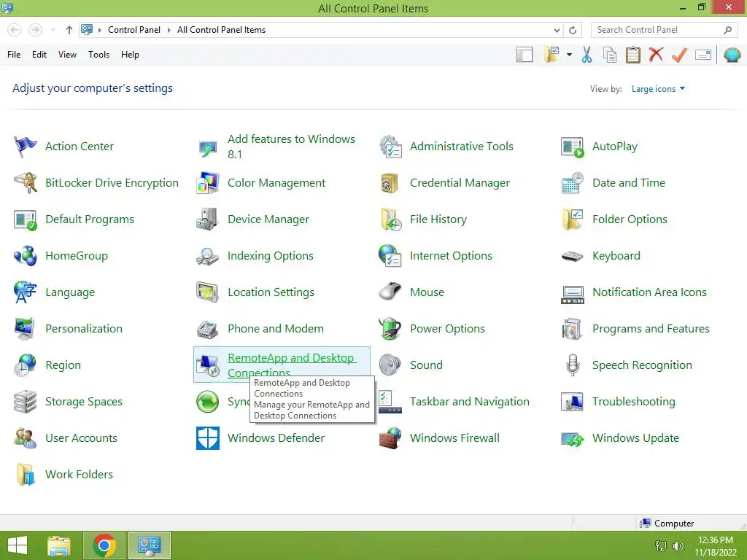Open Notification Area Icons link

pos(649,292)
